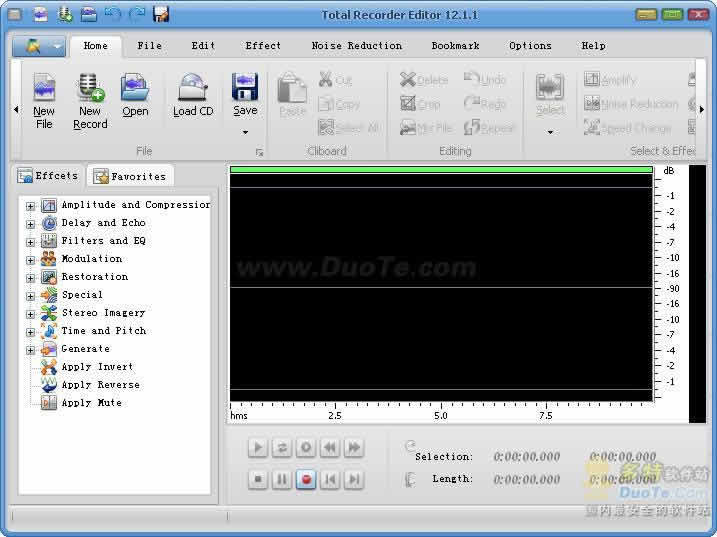Click the Amplify effect icon

tap(592, 80)
